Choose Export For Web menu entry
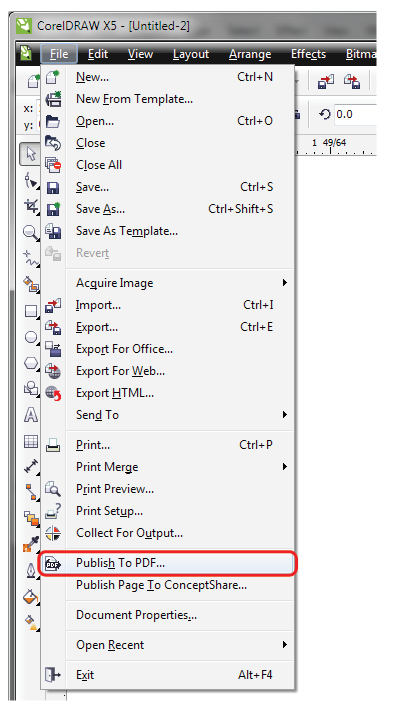Viewport: 395px width, 724px height. point(180,371)
